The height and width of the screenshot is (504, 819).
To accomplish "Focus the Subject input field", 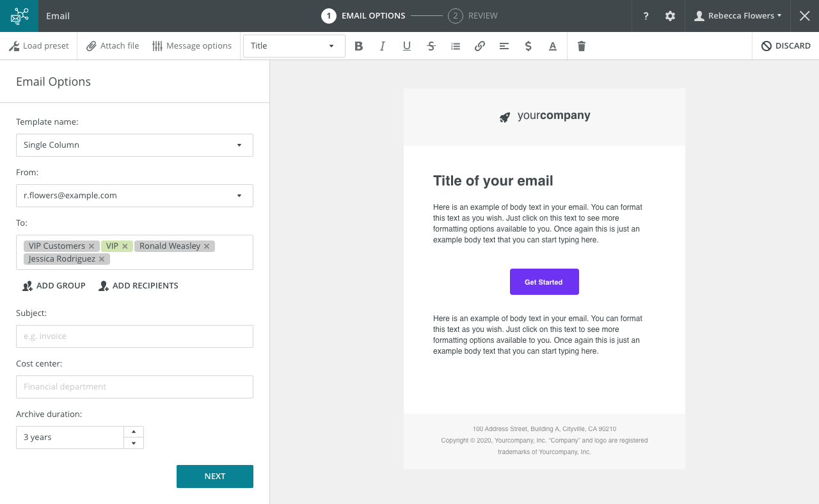I will click(x=134, y=336).
